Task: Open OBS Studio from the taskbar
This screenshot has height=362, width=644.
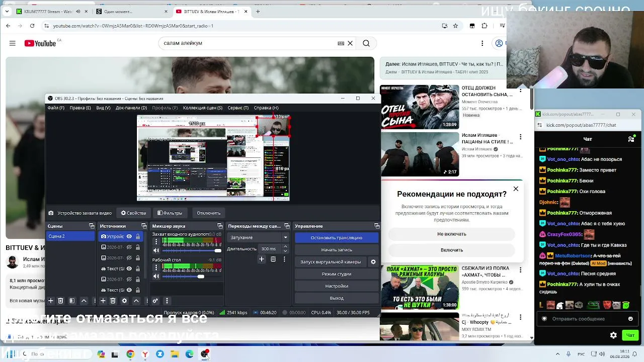Action: pos(204,354)
